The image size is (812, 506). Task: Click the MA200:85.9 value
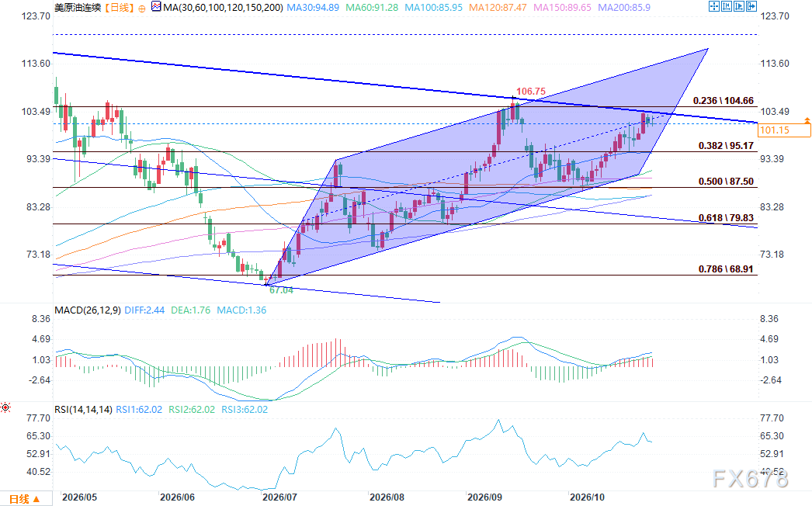624,8
